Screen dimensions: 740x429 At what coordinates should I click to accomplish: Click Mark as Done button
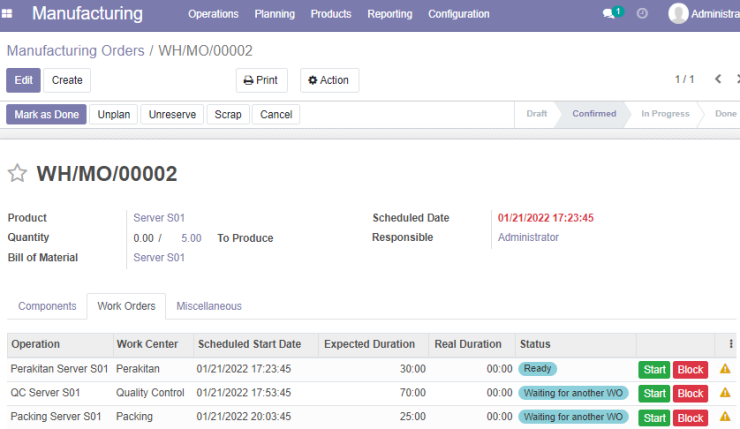46,114
